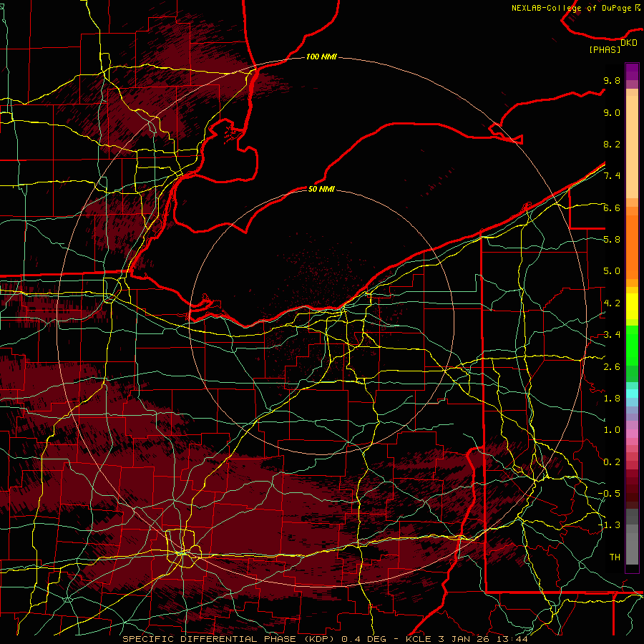Select the 2.6 legend value
Viewport: 644px width, 644px height.
(612, 367)
